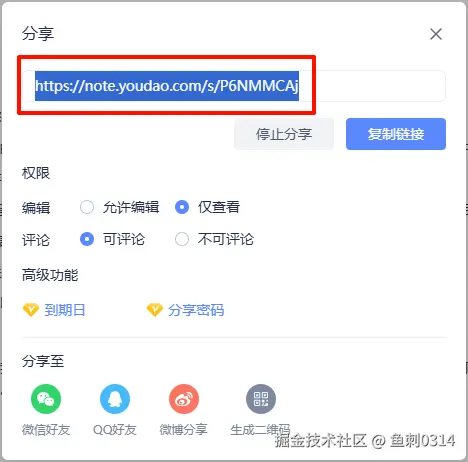
Task: Share to WeChat friends icon
Action: click(46, 399)
